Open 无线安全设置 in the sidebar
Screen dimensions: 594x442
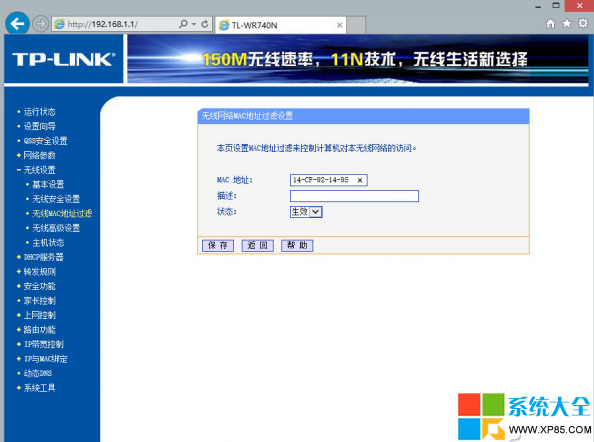[x=56, y=199]
